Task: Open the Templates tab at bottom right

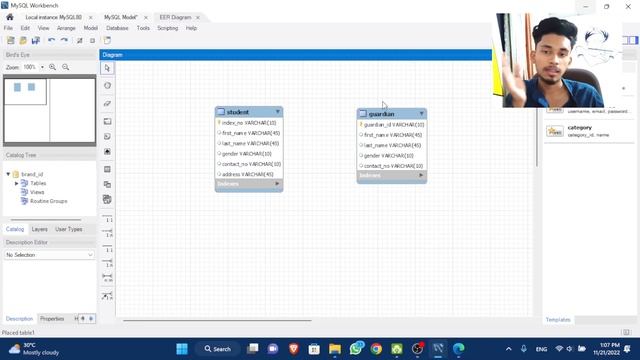Action: [558, 320]
